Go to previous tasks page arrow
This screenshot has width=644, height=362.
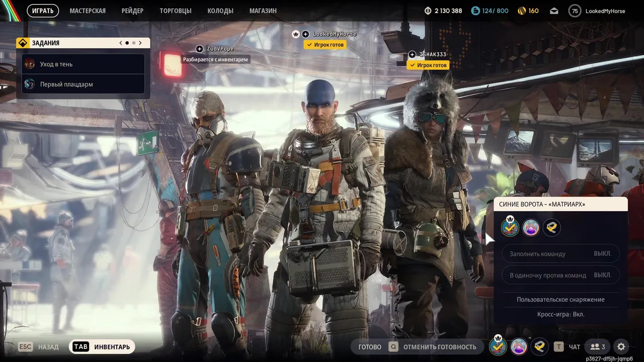click(121, 43)
